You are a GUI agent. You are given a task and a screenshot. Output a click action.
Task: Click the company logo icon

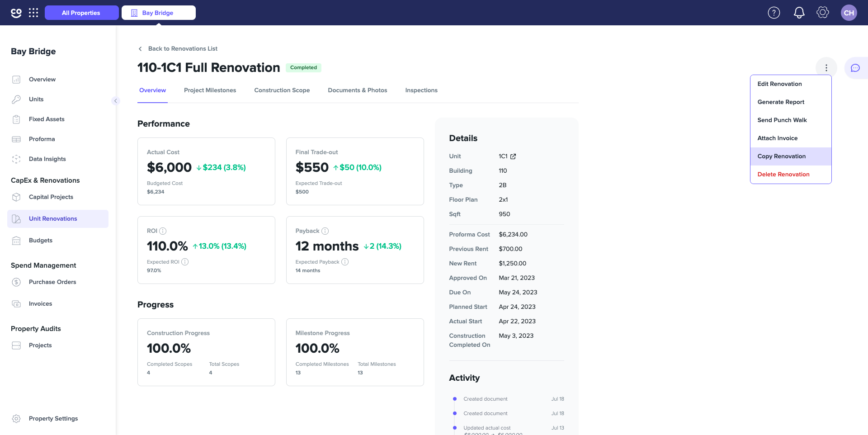click(x=16, y=13)
